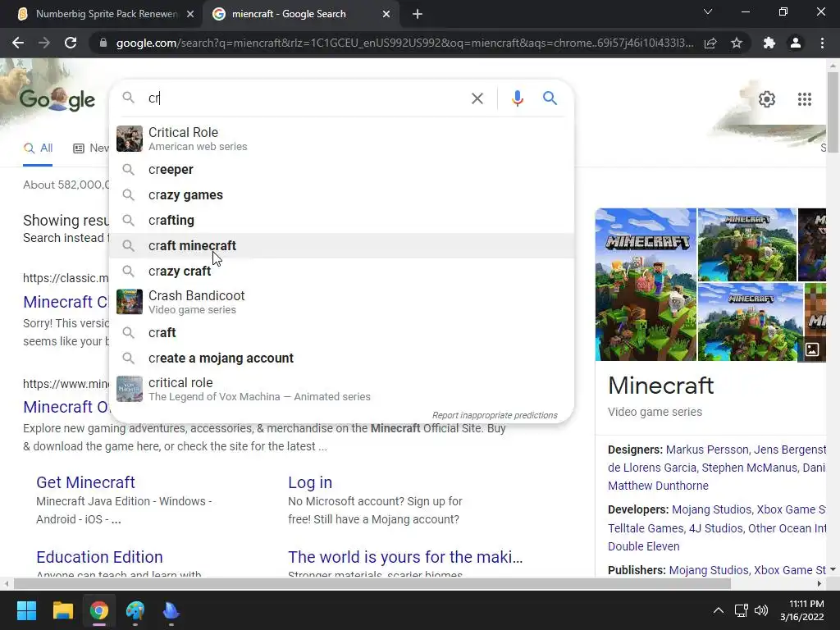Open the image gallery icon on Minecraft images

click(812, 349)
